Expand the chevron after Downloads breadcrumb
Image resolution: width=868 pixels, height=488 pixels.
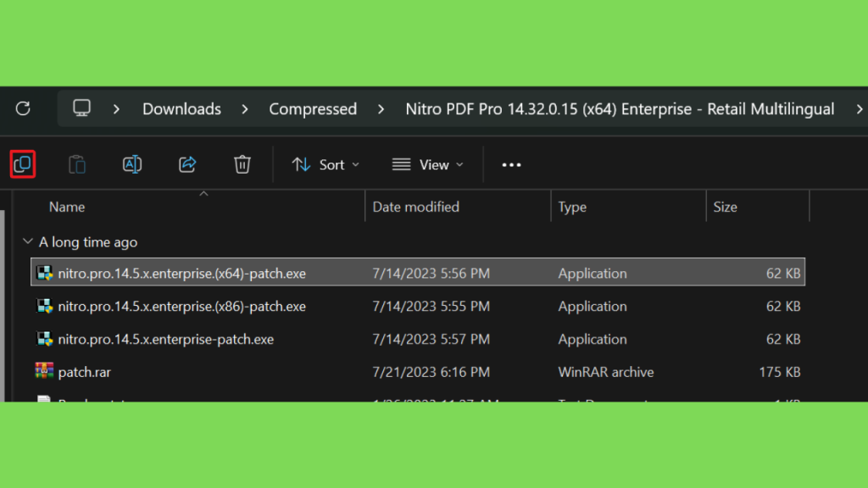(x=245, y=109)
